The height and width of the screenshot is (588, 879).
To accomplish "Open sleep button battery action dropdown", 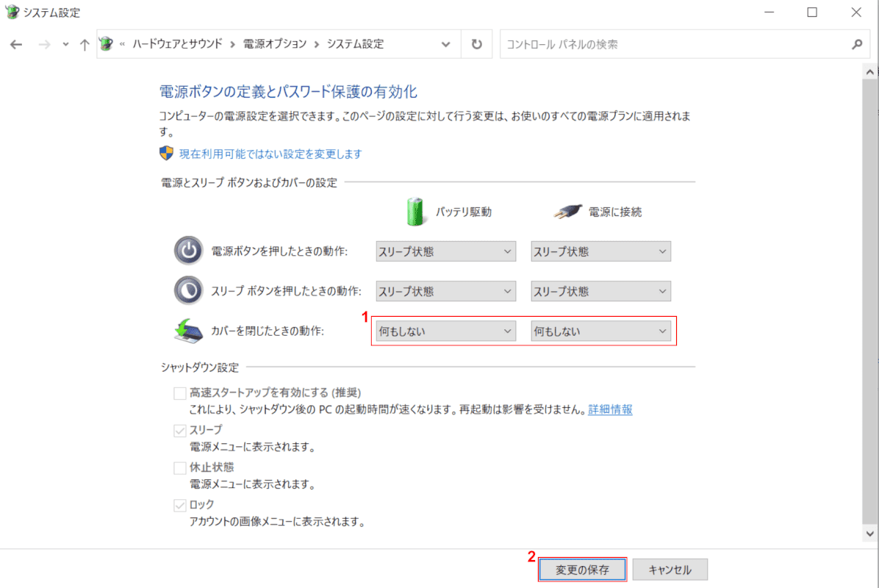I will click(x=445, y=292).
